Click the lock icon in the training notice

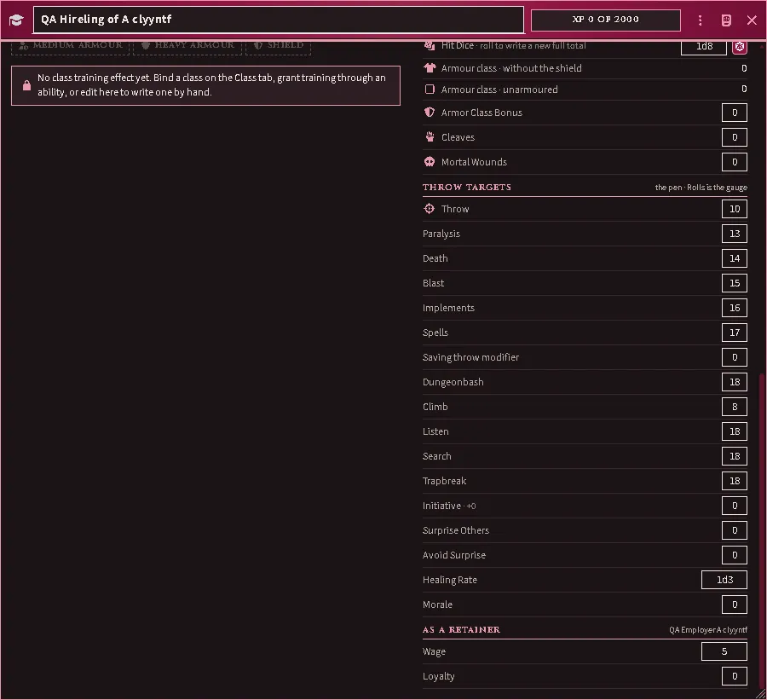click(x=27, y=85)
